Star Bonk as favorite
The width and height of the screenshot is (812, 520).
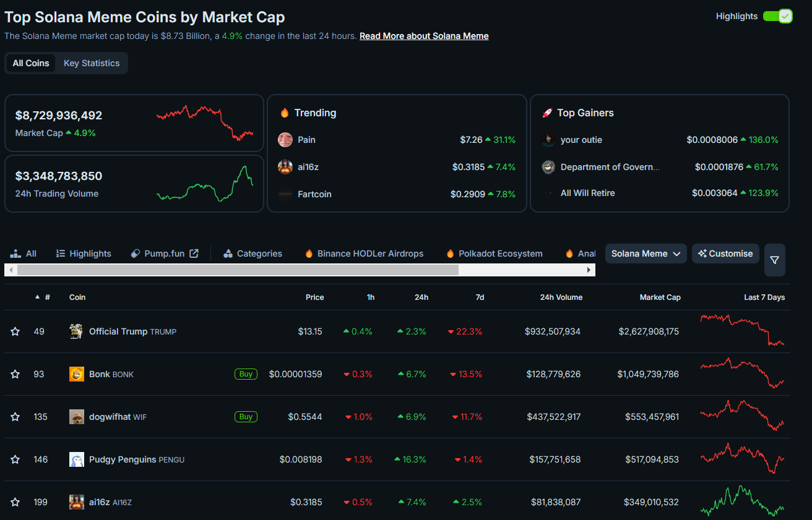point(15,374)
